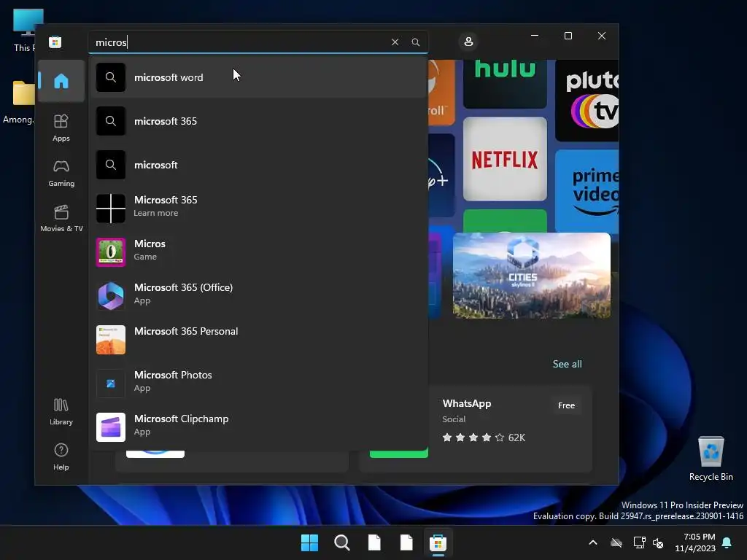Viewport: 747px width, 560px height.
Task: Select the This PC desktop icon
Action: point(24,30)
